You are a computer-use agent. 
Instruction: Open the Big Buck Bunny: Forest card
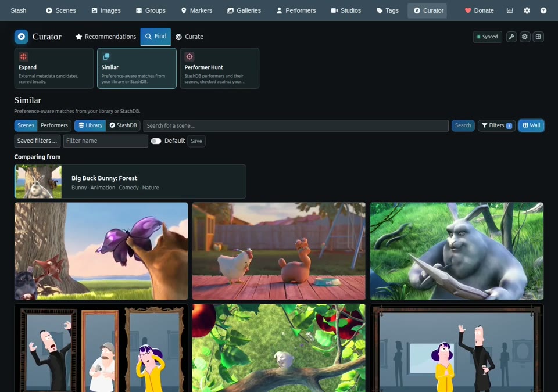(x=130, y=181)
